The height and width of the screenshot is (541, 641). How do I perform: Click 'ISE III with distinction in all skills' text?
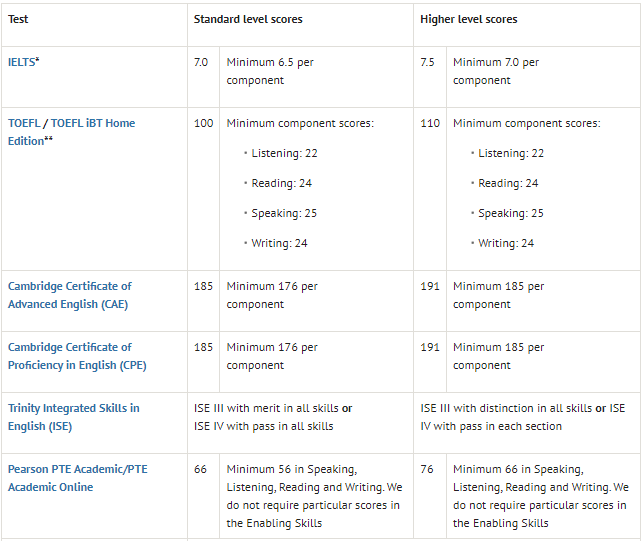click(x=507, y=408)
